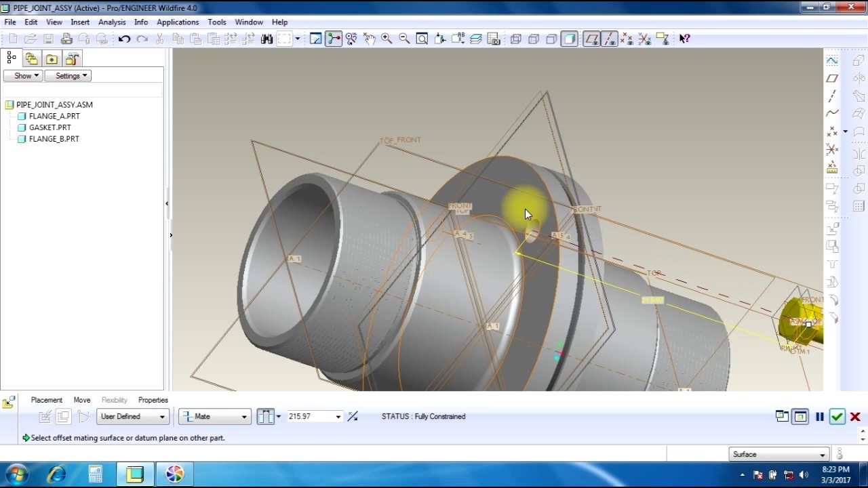Toggle datum points visibility
Screen dimensions: 868x488
627,39
